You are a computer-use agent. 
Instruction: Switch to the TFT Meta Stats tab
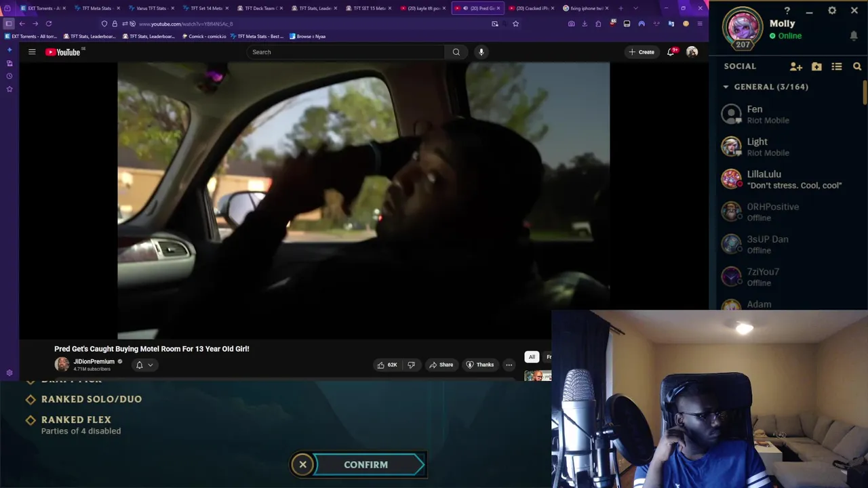tap(97, 8)
